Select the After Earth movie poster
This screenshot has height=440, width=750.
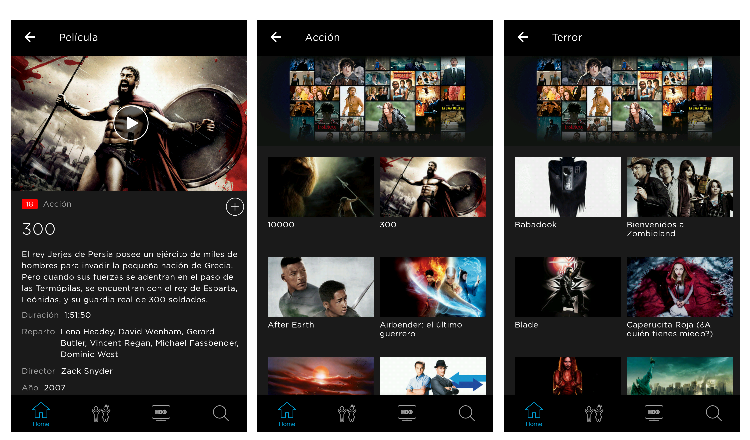pos(320,287)
